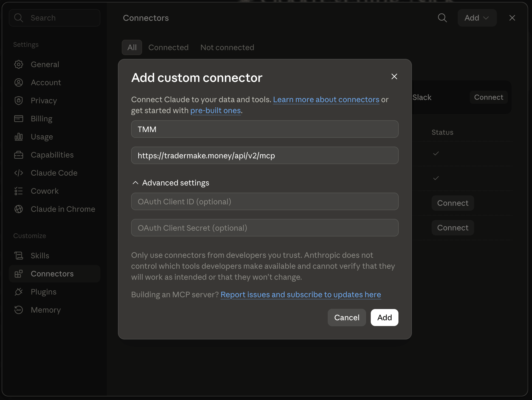Go to Billing page
Image resolution: width=532 pixels, height=400 pixels.
tap(55, 119)
